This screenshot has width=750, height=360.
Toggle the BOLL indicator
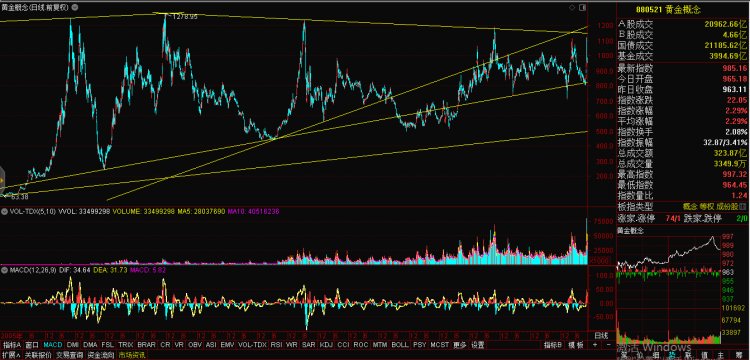coord(400,345)
